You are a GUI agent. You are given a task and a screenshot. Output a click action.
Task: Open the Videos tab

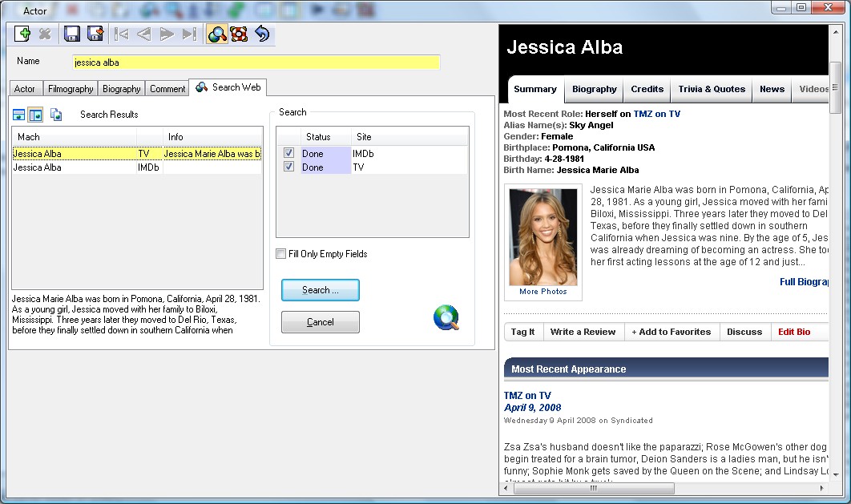pyautogui.click(x=811, y=89)
